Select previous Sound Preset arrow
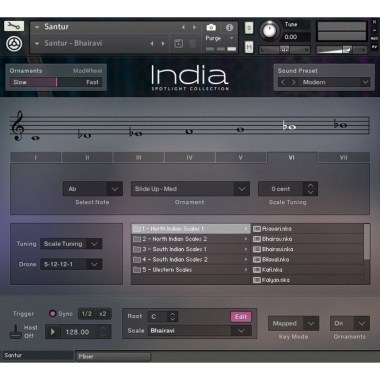The width and height of the screenshot is (380, 380). pyautogui.click(x=283, y=82)
